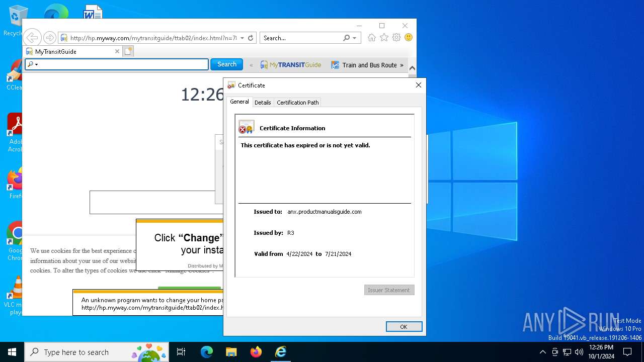
Task: Open the Internet Explorer Tools gear
Action: [396, 38]
